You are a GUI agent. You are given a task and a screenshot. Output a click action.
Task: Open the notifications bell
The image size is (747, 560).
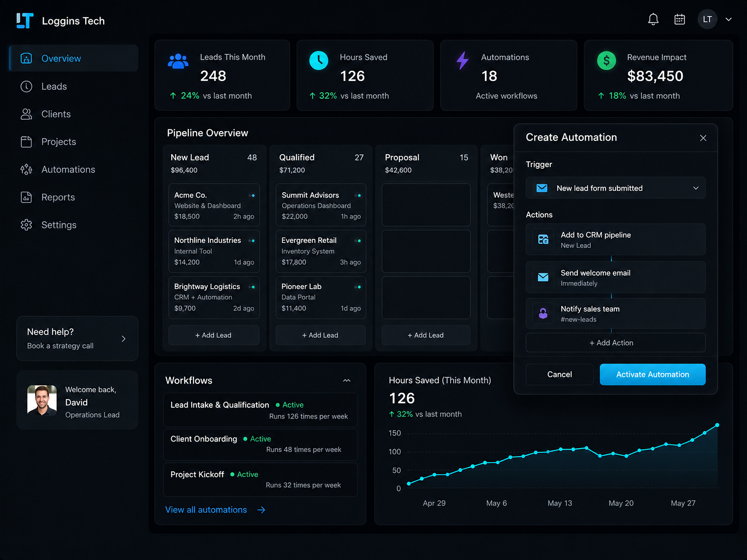[x=653, y=19]
